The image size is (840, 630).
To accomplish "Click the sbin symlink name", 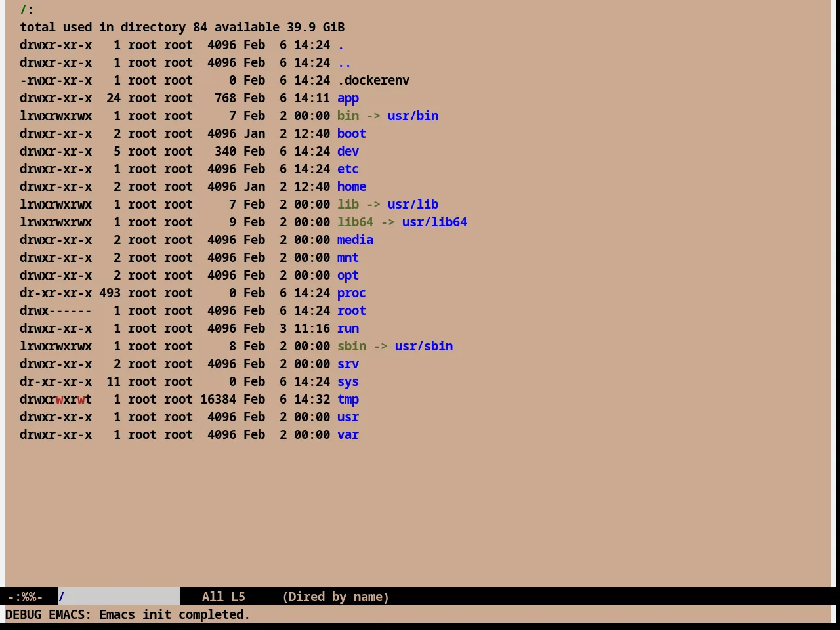I will tap(352, 346).
